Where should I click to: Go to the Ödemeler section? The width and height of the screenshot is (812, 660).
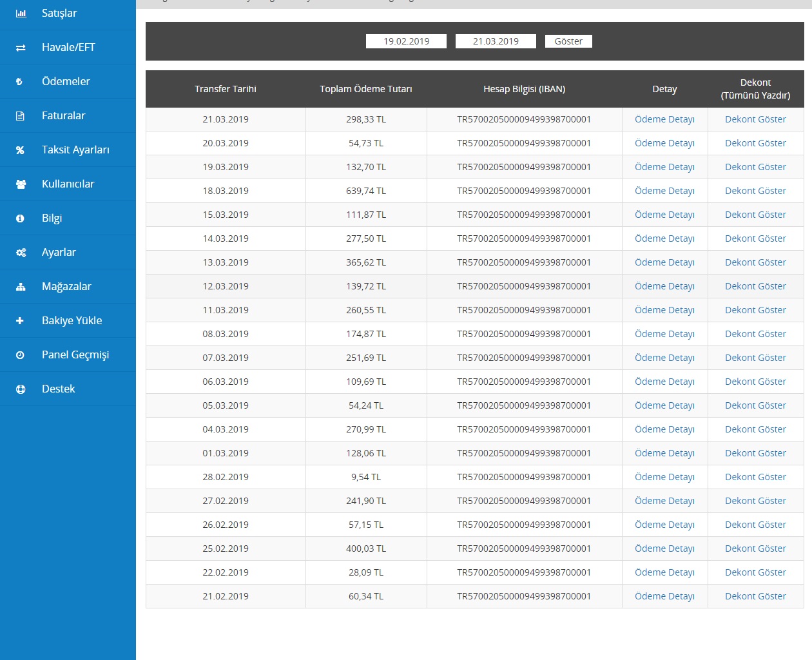(68, 82)
